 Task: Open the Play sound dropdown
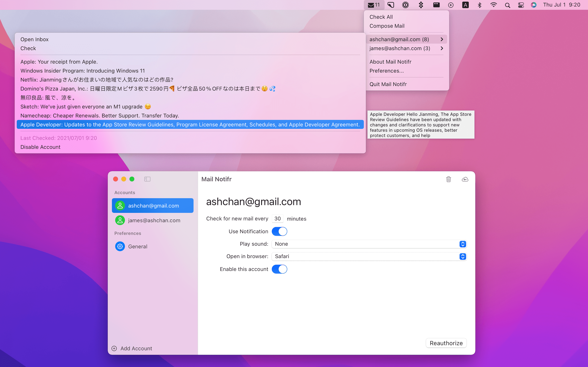click(x=369, y=244)
